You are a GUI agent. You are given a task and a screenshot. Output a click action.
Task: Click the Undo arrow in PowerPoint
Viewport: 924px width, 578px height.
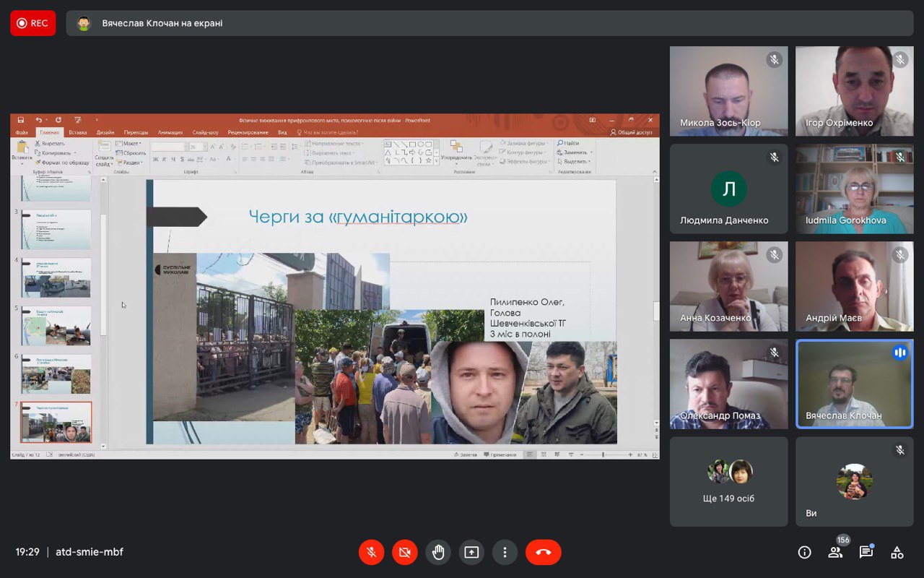click(38, 120)
